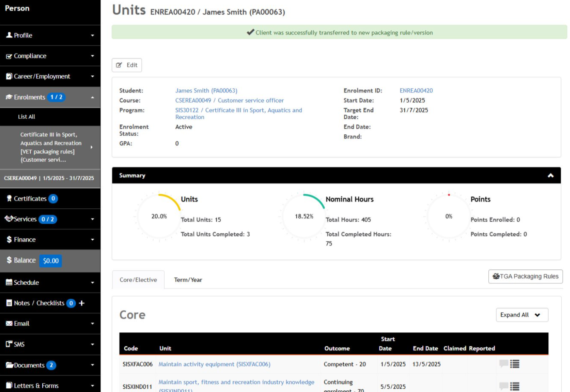Click the Finance dollar sign icon
The image size is (570, 392).
pos(9,240)
